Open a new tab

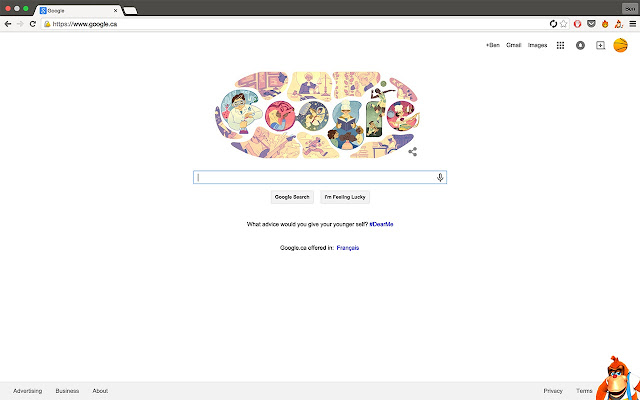pos(130,11)
